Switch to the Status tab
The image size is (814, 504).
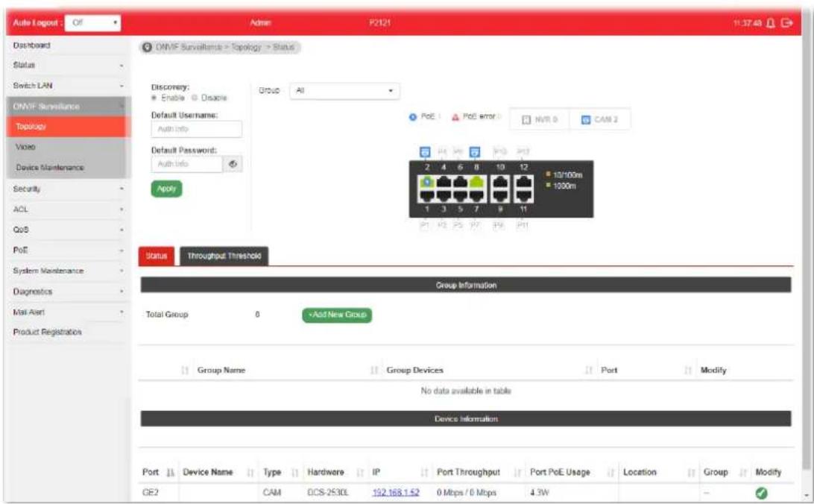157,256
